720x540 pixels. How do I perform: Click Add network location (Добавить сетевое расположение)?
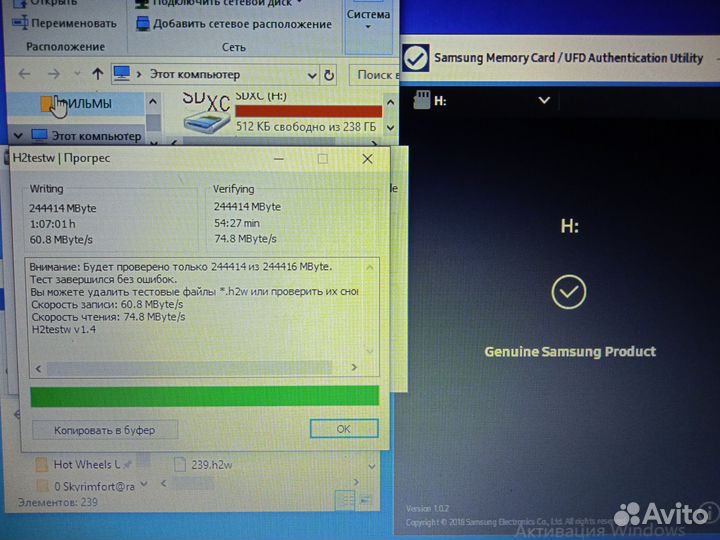tap(234, 24)
